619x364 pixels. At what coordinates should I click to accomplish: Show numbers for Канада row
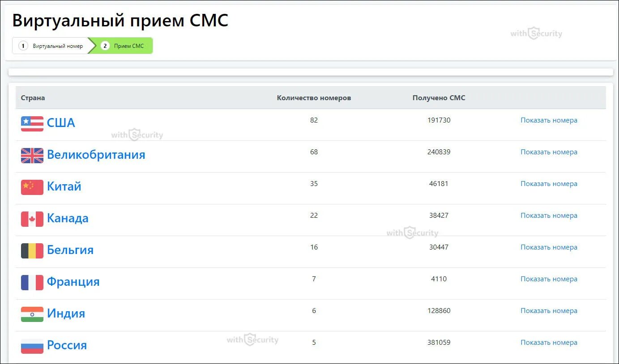(549, 216)
